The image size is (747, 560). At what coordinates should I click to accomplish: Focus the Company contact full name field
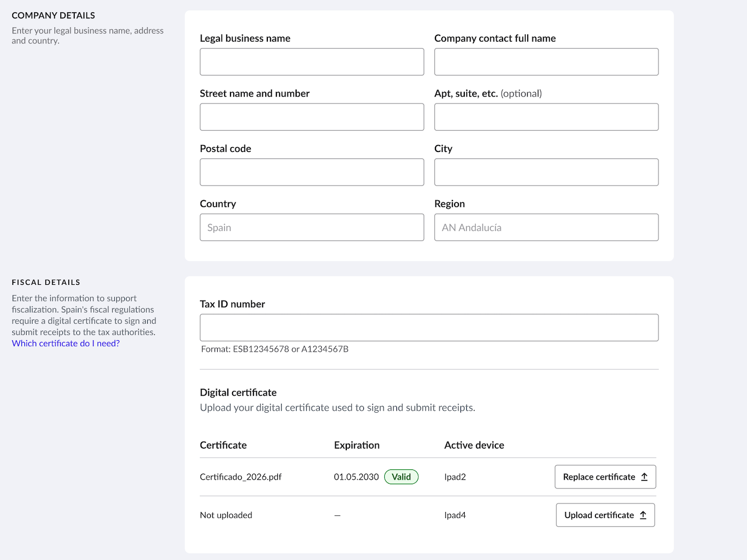(546, 62)
